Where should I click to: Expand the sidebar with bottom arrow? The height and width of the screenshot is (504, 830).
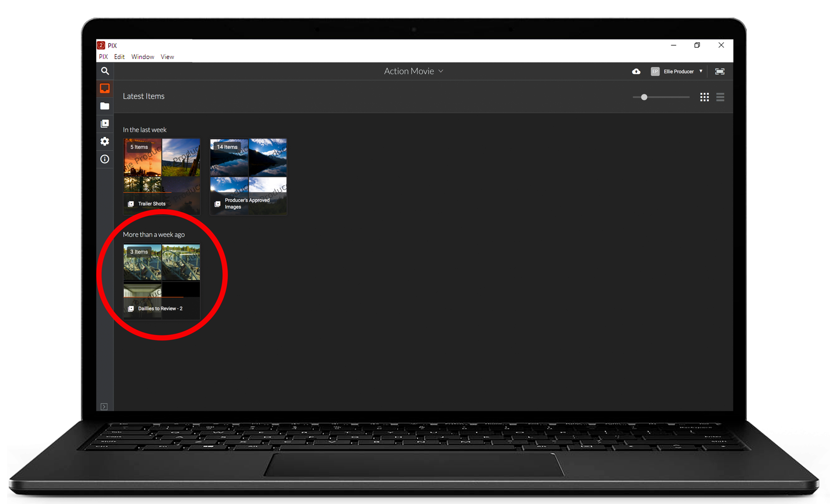coord(104,406)
